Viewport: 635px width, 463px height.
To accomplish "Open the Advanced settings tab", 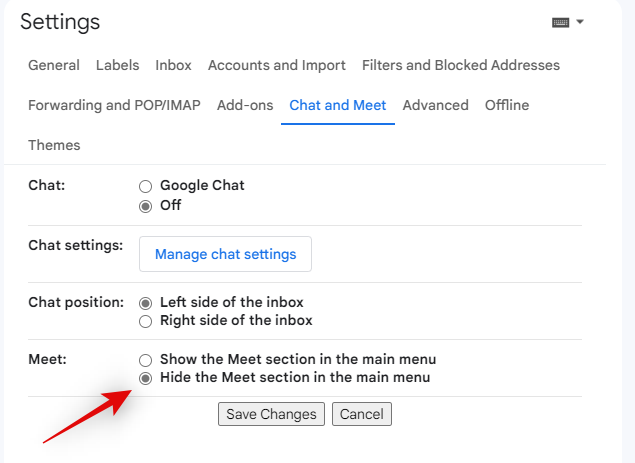I will 436,105.
